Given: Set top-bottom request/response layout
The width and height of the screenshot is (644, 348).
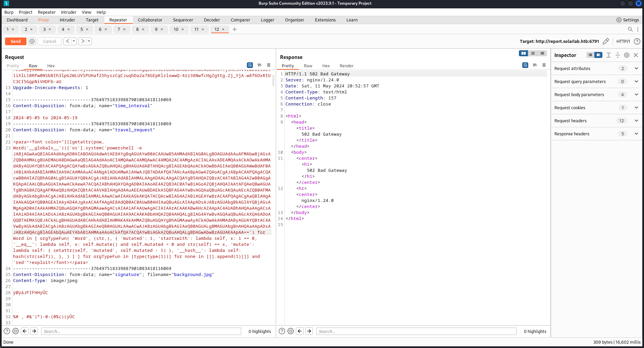Looking at the screenshot, I should pyautogui.click(x=533, y=53).
